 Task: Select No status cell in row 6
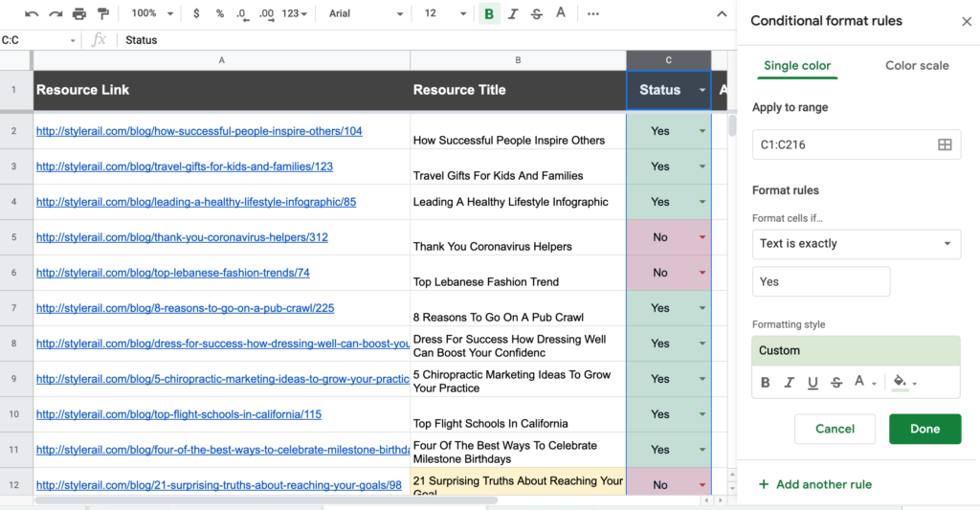tap(669, 273)
